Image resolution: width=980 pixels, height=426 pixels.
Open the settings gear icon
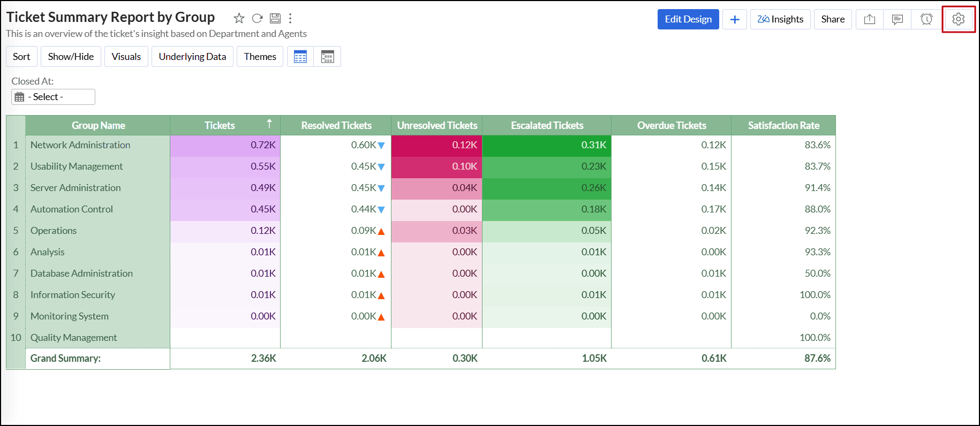958,19
